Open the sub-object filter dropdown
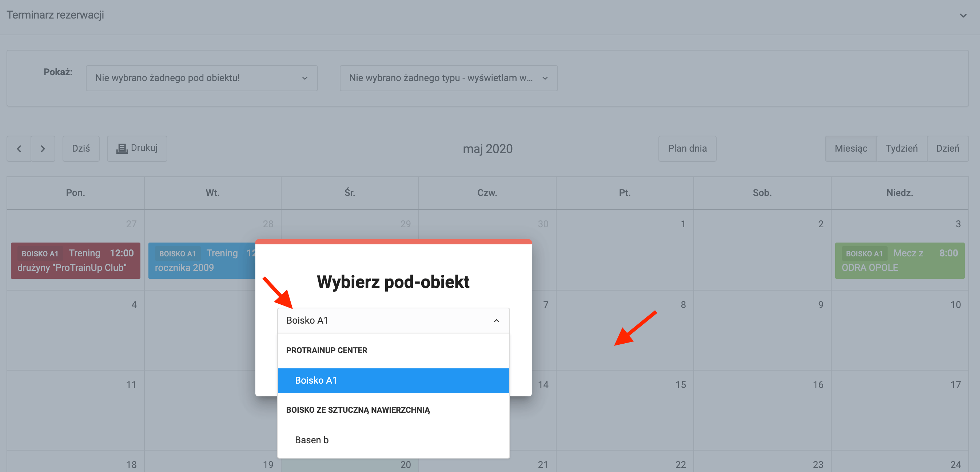The width and height of the screenshot is (980, 472). point(202,78)
